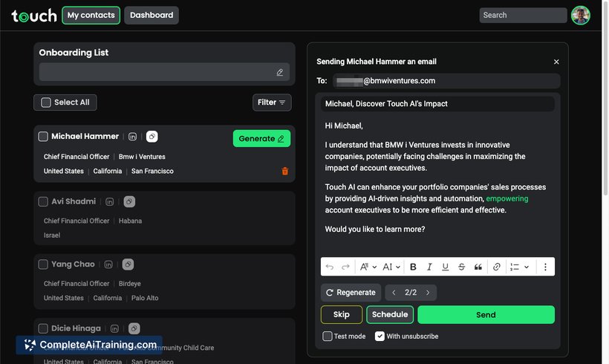Viewport: 609px width, 364px height.
Task: Close the email composer panel
Action: pos(556,62)
